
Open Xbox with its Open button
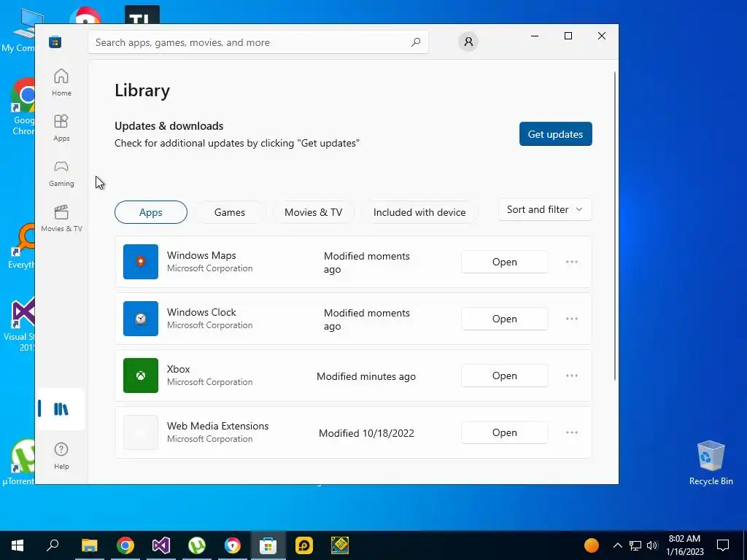(x=505, y=376)
